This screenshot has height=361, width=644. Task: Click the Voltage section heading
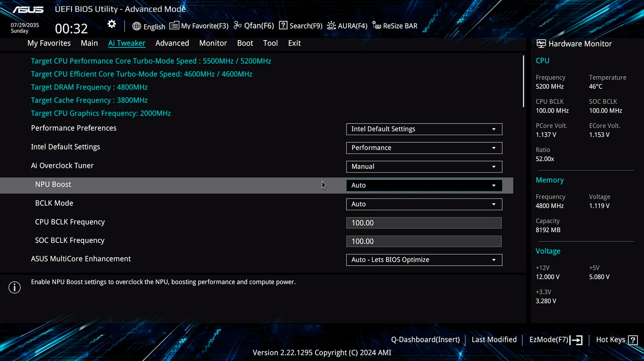coord(548,251)
